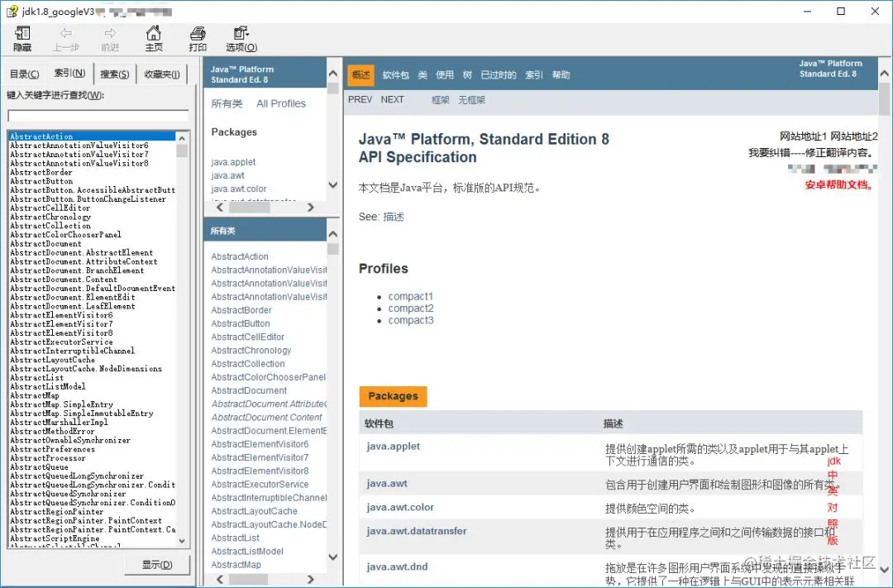Click the 安卓帮助文档 red link
The height and width of the screenshot is (588, 893).
pyautogui.click(x=839, y=184)
